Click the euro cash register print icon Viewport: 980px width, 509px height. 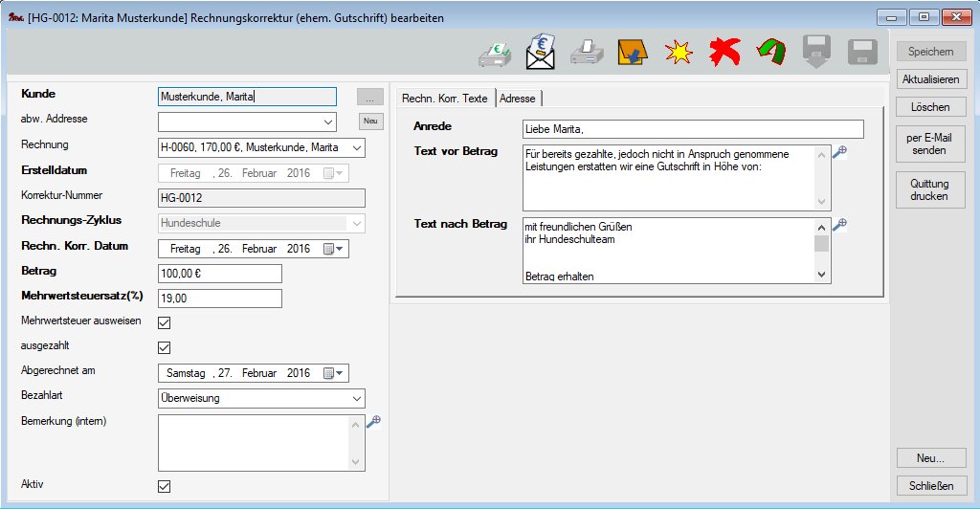click(496, 54)
